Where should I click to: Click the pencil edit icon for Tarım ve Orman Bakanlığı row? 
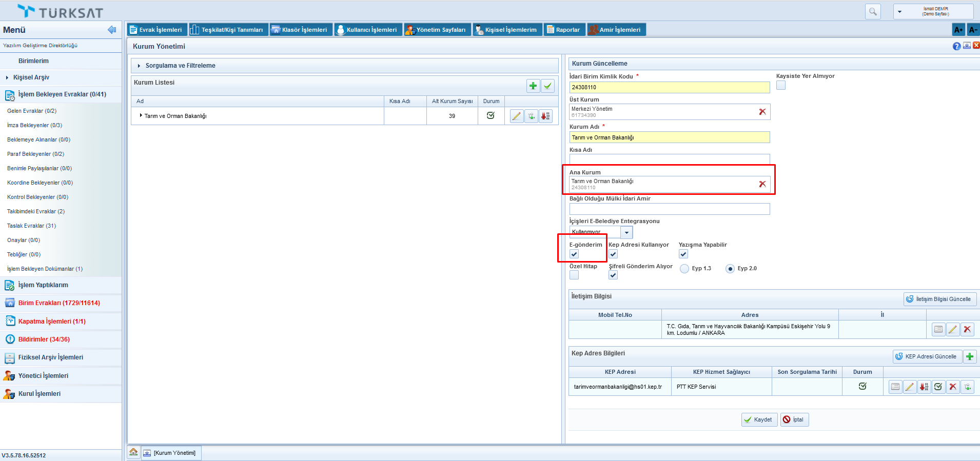click(517, 116)
